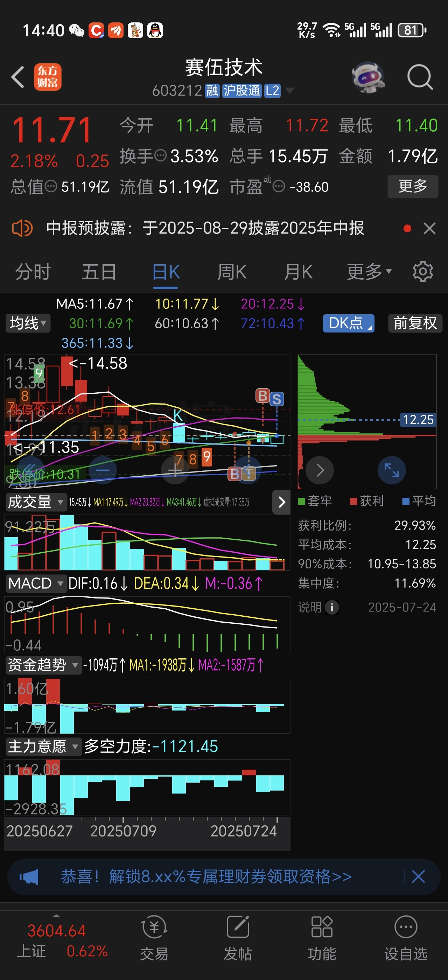Open the 资金趋势 indicator dropdown
448x980 pixels.
point(43,665)
